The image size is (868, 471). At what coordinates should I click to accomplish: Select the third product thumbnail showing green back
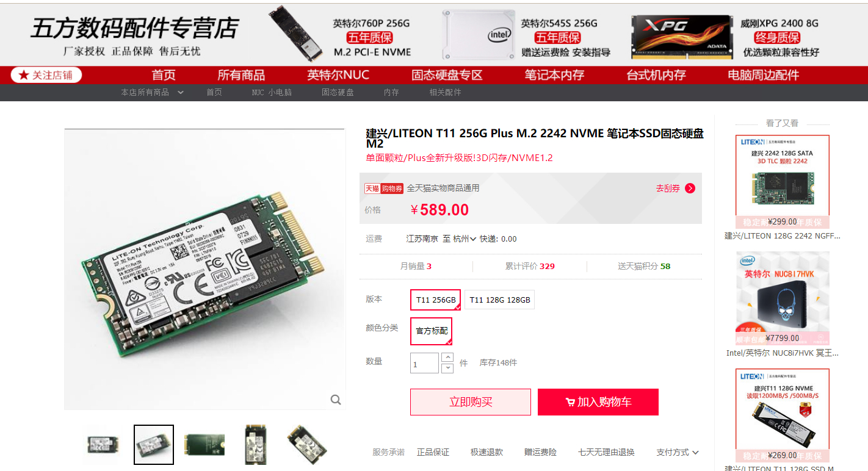tap(204, 445)
